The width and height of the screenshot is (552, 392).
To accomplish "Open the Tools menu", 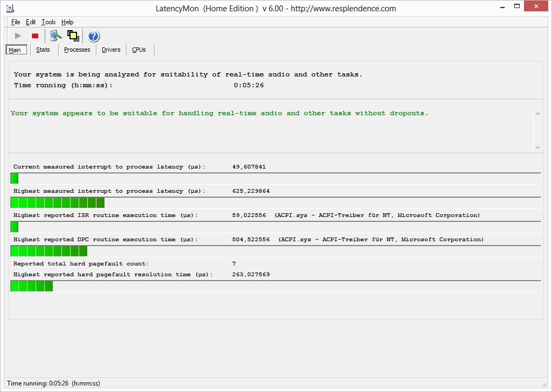I will coord(48,22).
